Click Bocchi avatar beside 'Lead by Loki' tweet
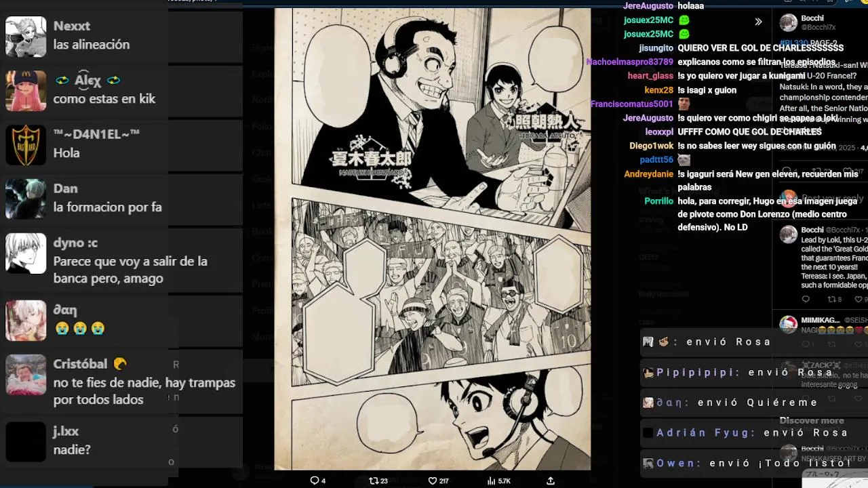 point(788,235)
